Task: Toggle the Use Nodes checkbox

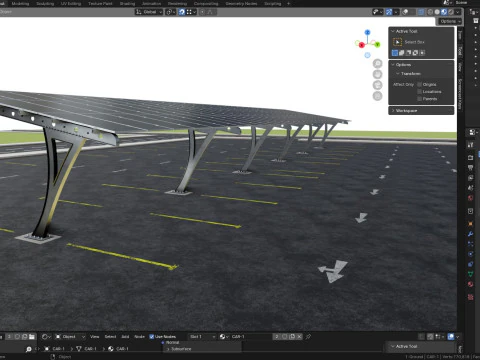Action: coord(152,337)
